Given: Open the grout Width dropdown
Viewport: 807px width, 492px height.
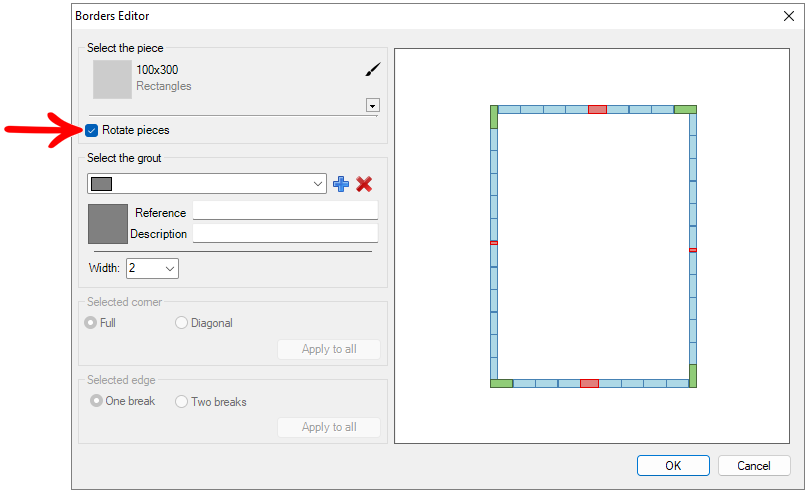Looking at the screenshot, I should [x=169, y=268].
